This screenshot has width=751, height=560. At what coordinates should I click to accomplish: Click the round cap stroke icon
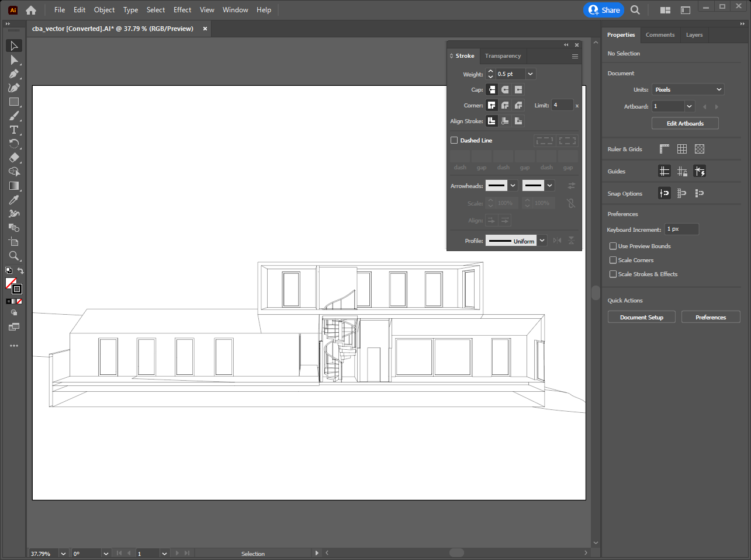505,89
